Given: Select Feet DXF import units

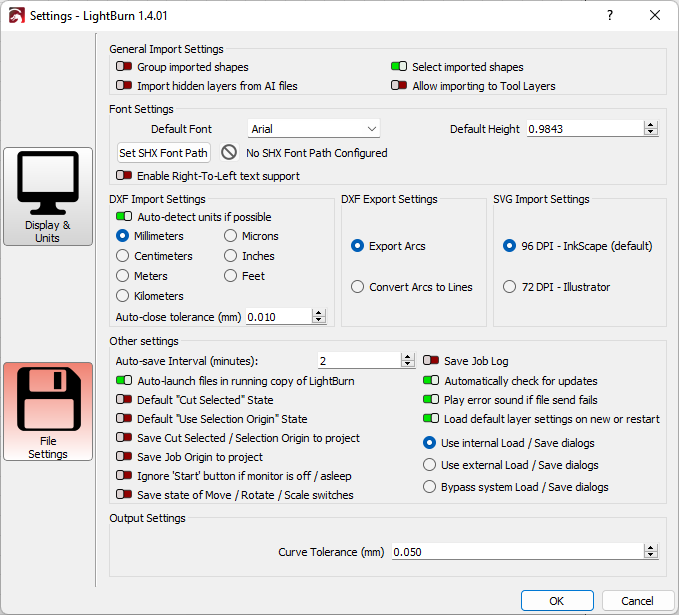Looking at the screenshot, I should [230, 275].
